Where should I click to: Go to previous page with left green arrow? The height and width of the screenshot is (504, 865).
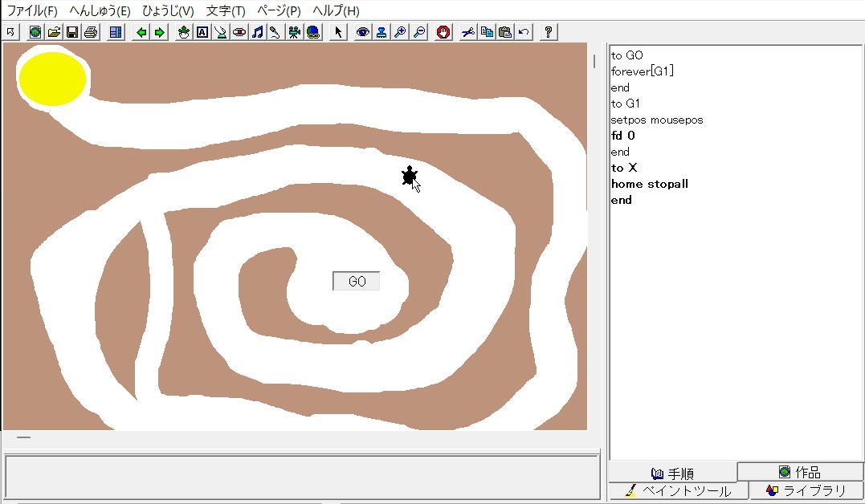pyautogui.click(x=141, y=33)
